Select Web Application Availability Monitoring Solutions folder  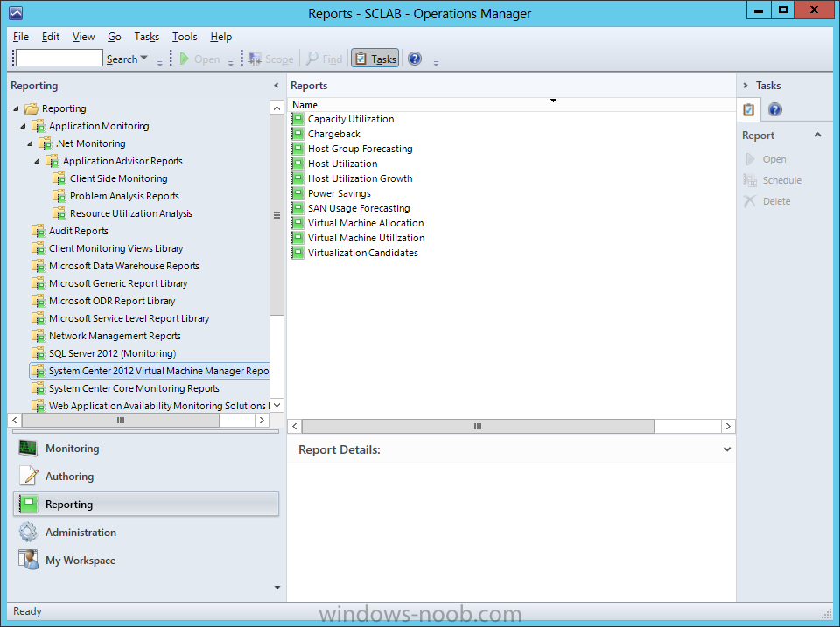(x=150, y=406)
